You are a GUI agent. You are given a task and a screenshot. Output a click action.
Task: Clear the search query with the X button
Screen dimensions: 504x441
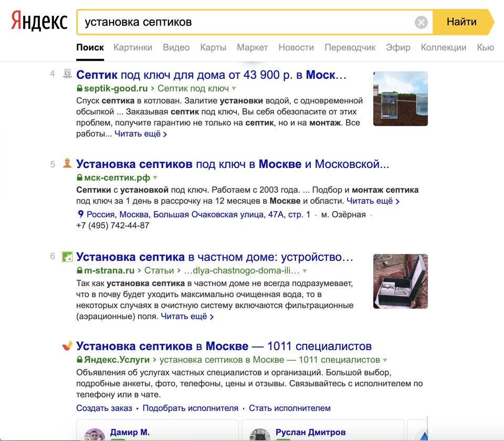(x=421, y=22)
